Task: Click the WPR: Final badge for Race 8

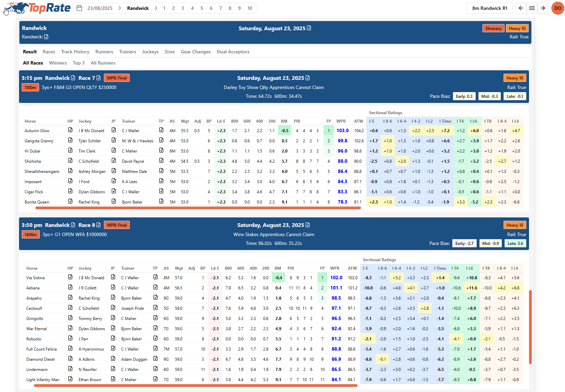Action: click(x=117, y=225)
